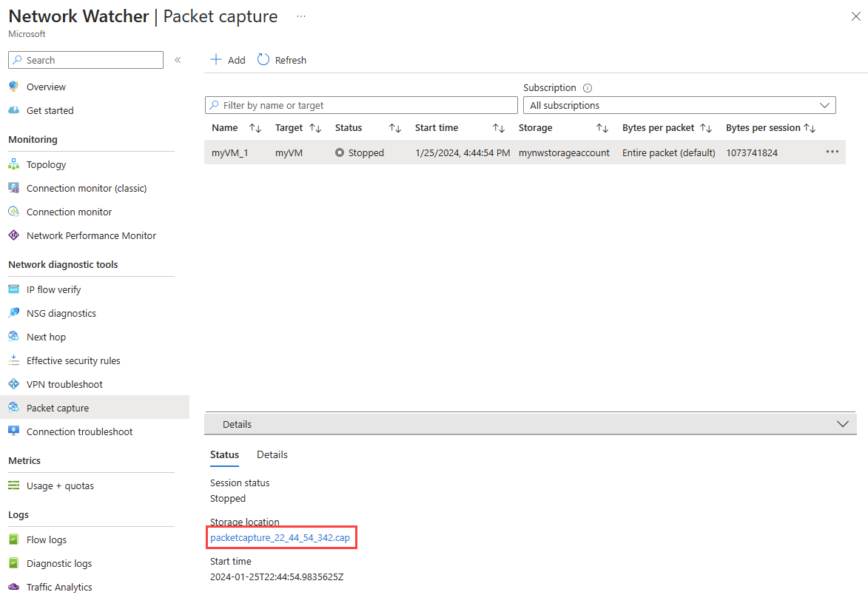Open Traffic Analytics from Logs

click(58, 587)
